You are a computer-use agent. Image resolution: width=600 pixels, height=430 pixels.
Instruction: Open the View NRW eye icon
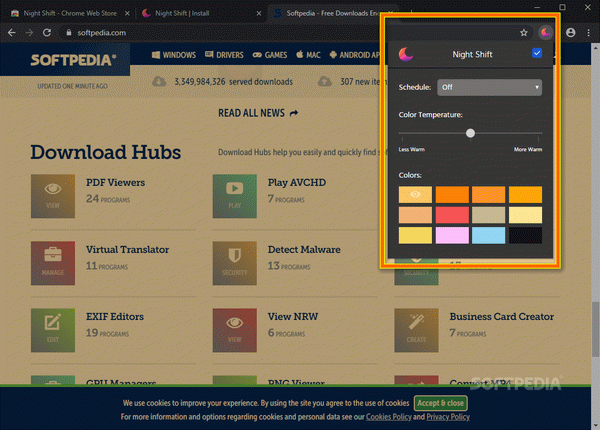click(x=235, y=330)
